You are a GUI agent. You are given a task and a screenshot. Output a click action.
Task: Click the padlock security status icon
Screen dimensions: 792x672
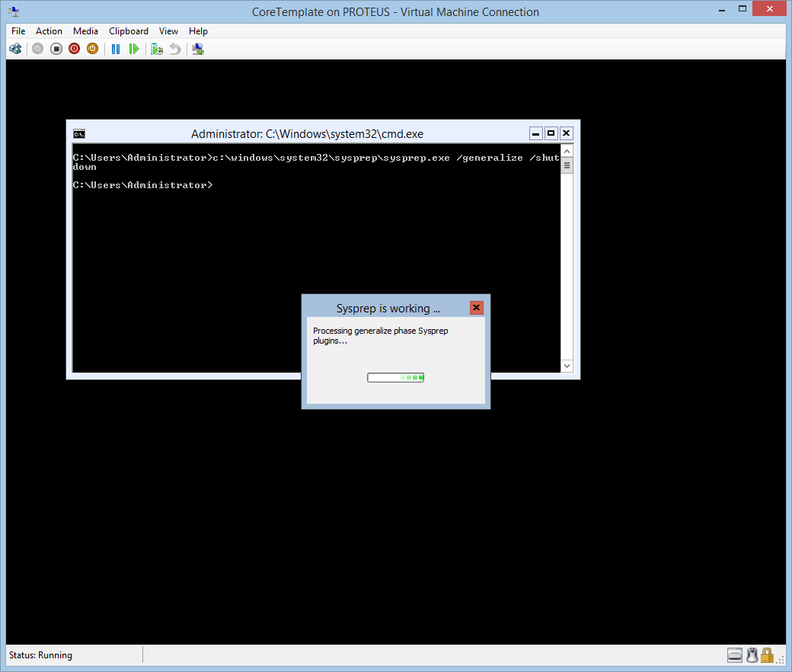pos(767,655)
